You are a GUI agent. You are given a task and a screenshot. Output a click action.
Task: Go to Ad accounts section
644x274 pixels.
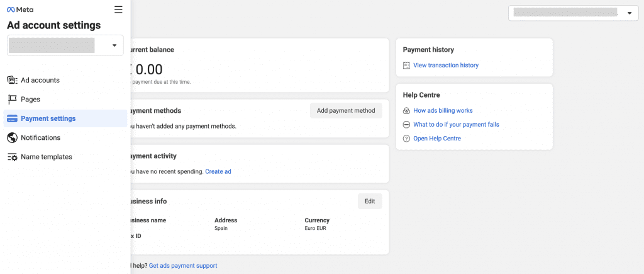click(x=65, y=80)
